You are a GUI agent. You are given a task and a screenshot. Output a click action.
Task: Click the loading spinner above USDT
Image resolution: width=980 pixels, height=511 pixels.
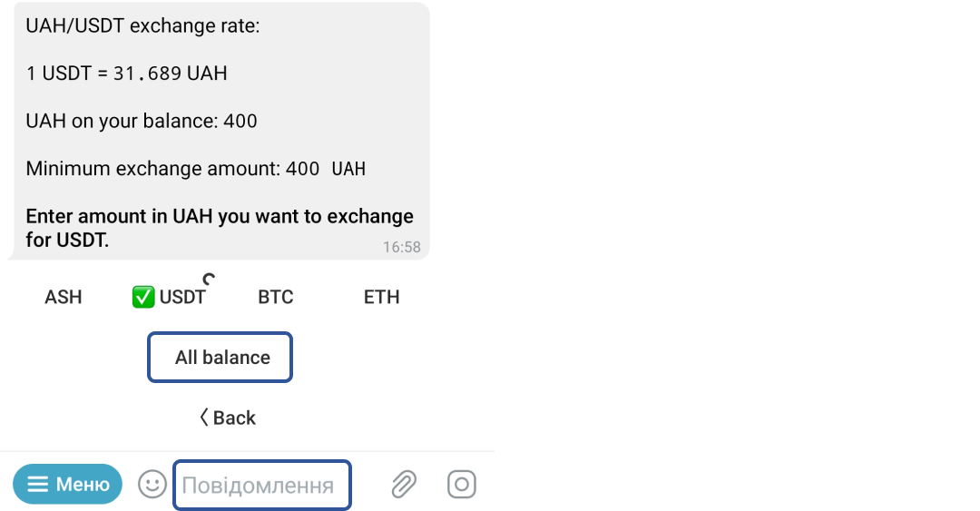pos(210,279)
